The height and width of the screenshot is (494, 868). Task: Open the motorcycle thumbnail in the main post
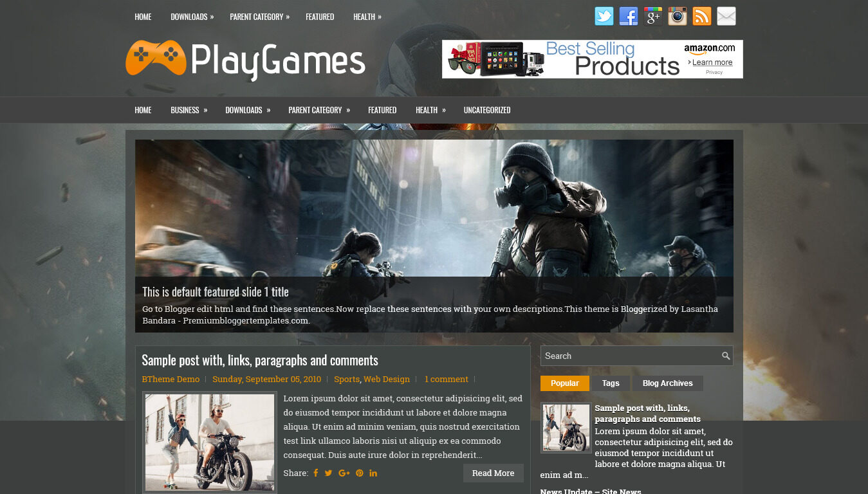pos(210,443)
